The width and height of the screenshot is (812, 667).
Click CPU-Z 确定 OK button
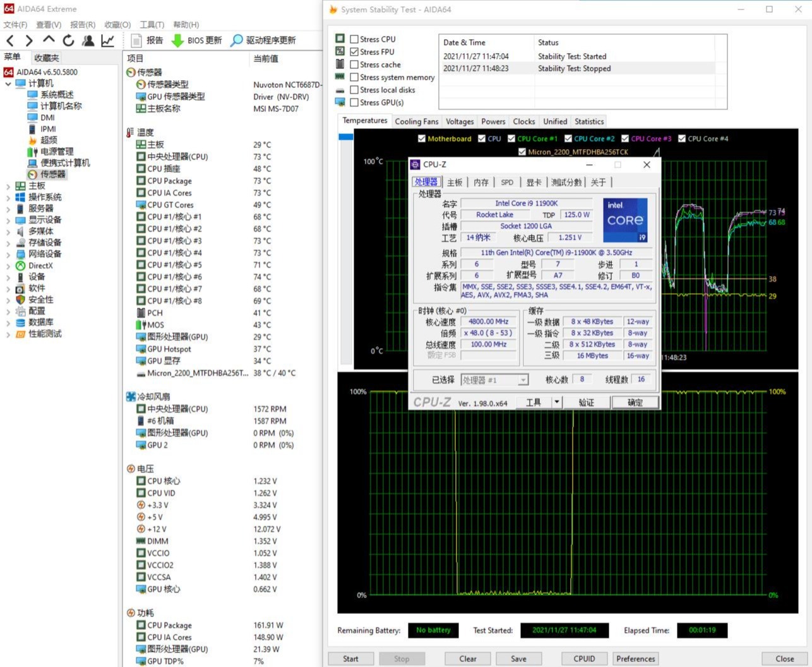[x=635, y=402]
